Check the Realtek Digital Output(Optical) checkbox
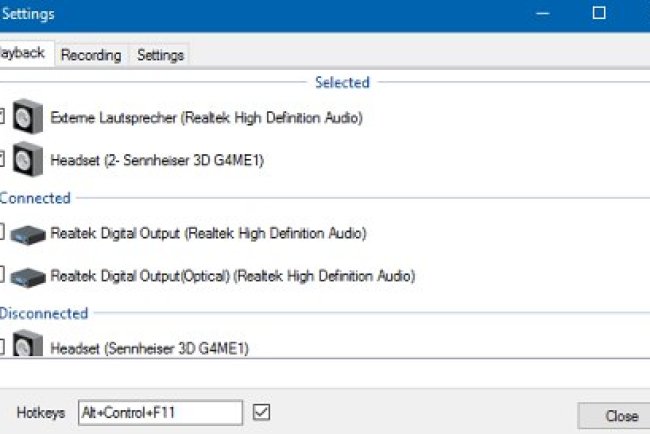Screen dimensions: 650x434 point(2,273)
